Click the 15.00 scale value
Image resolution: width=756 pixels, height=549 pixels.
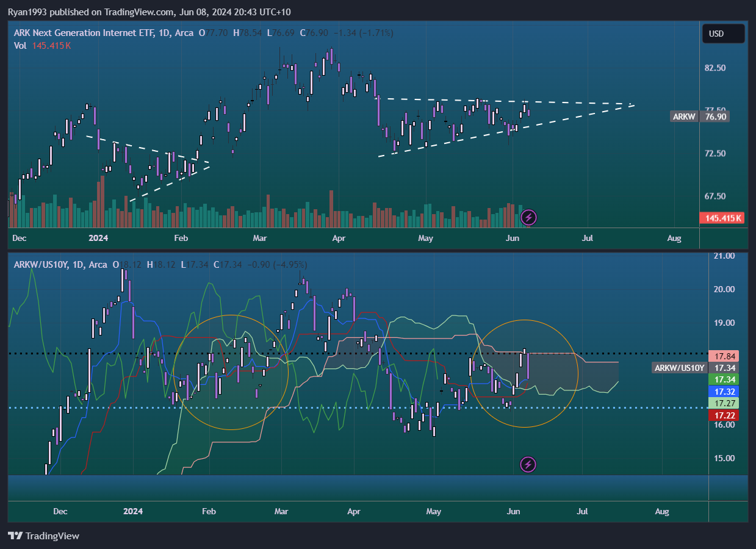pos(724,458)
